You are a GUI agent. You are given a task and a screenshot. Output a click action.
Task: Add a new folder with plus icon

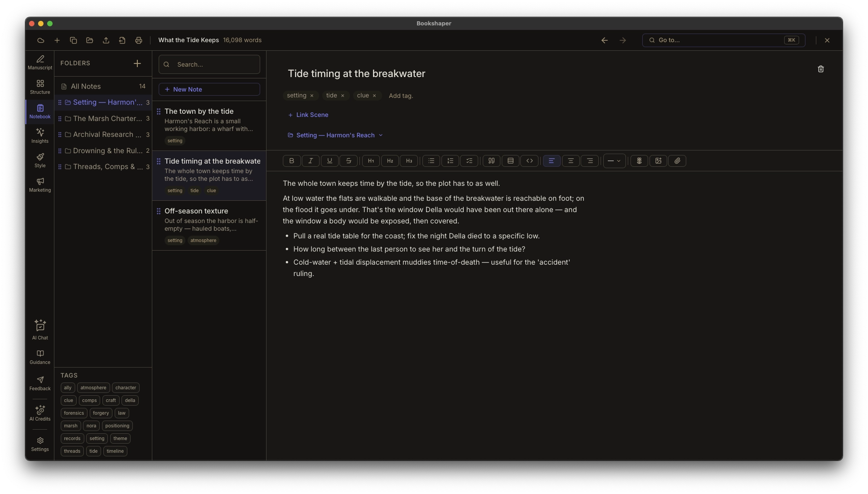[137, 63]
